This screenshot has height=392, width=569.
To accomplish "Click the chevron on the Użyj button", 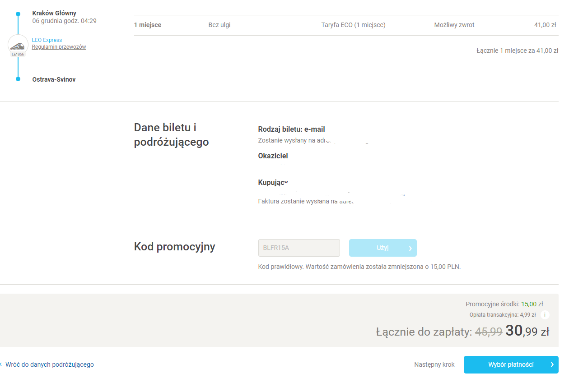I will [410, 248].
